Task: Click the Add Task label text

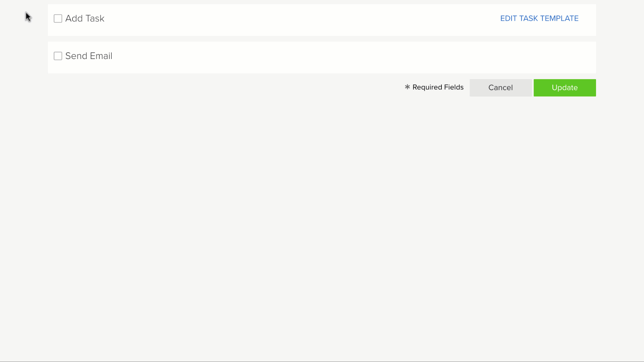Action: pyautogui.click(x=85, y=18)
